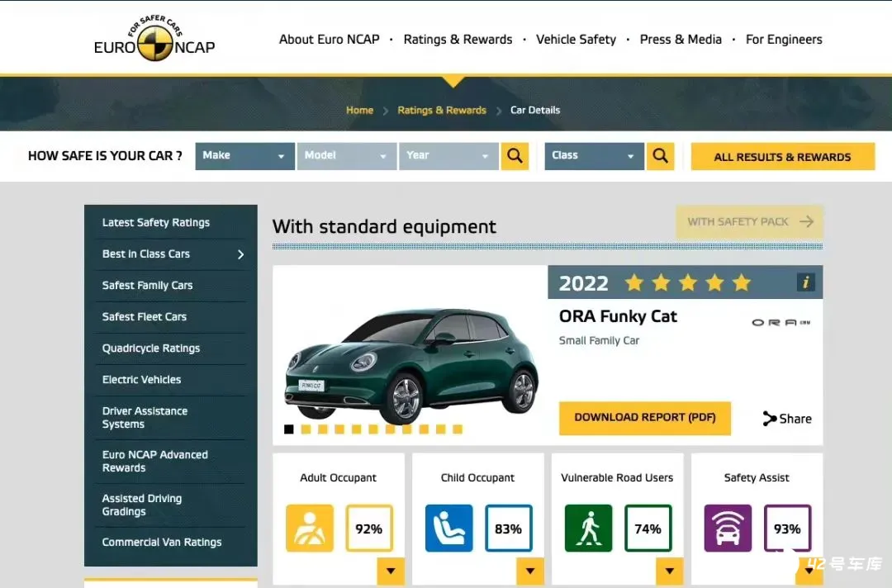Open Ratings & Rewards top menu
Screen dimensions: 892x588
[458, 40]
